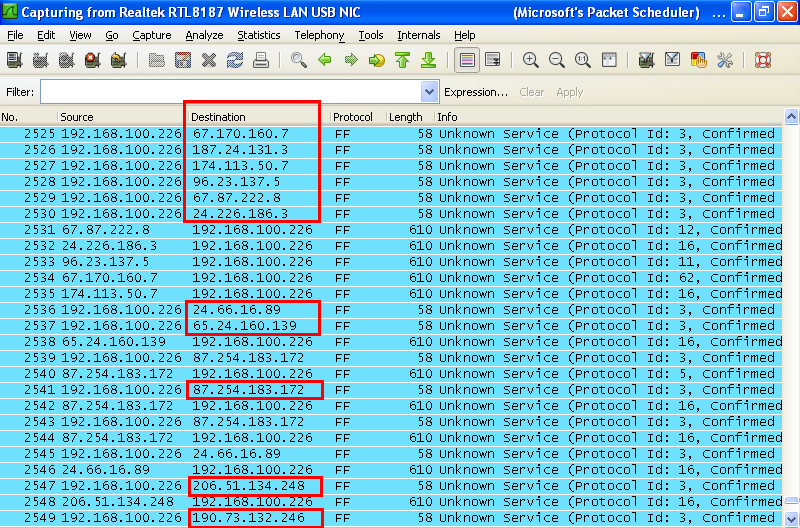Click the zoom out icon
Screen dimensions: 800x528
[557, 60]
